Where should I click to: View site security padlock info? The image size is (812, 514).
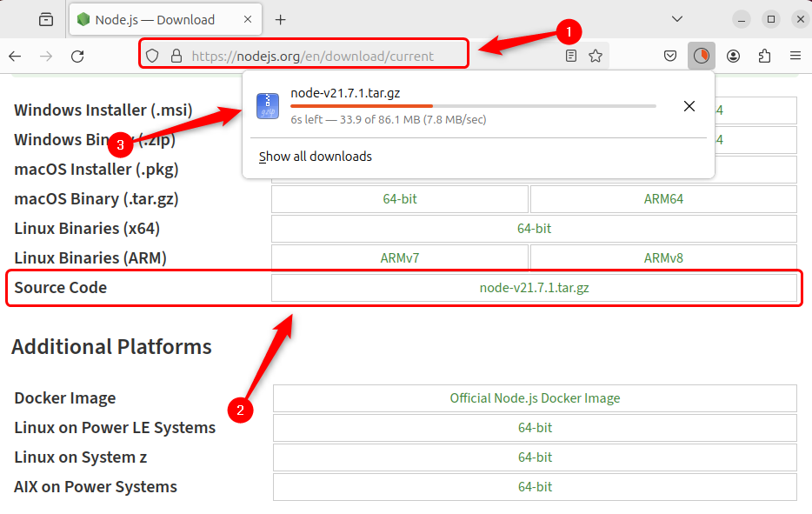176,56
